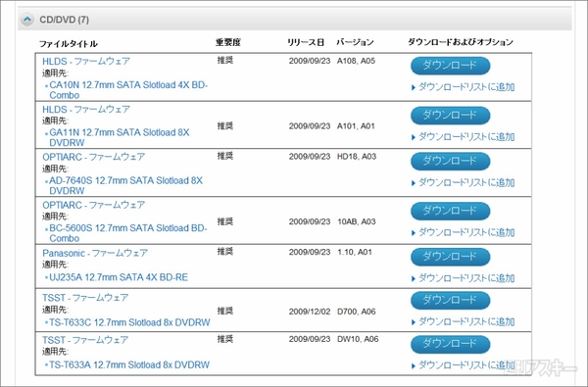Open OPTIARC firmware link for AD-7640S
This screenshot has width=588, height=387.
(93, 157)
